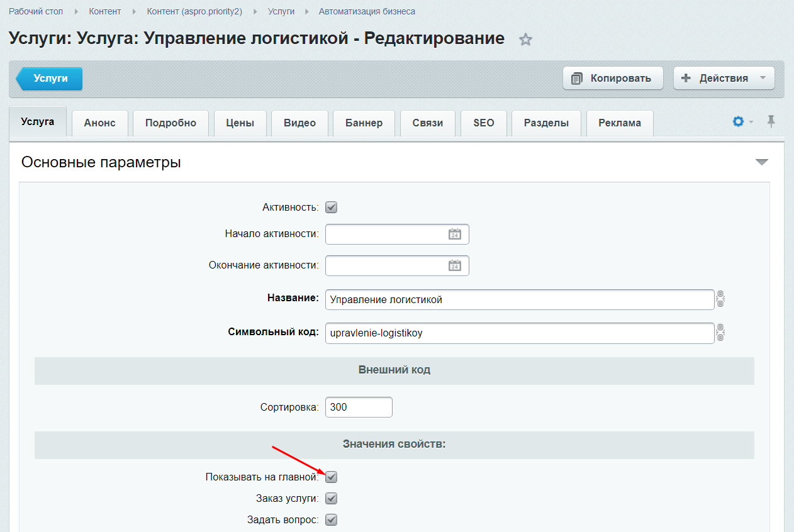Screen dimensions: 794x532
Task: Click the Копировать button
Action: coord(613,79)
